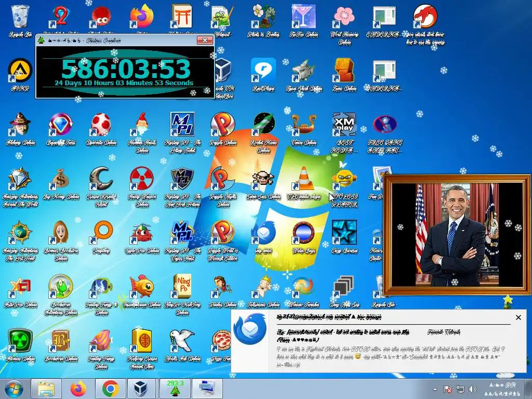This screenshot has width=532, height=399.
Task: Open Dynomite Deluxe egg icon
Action: [101, 125]
